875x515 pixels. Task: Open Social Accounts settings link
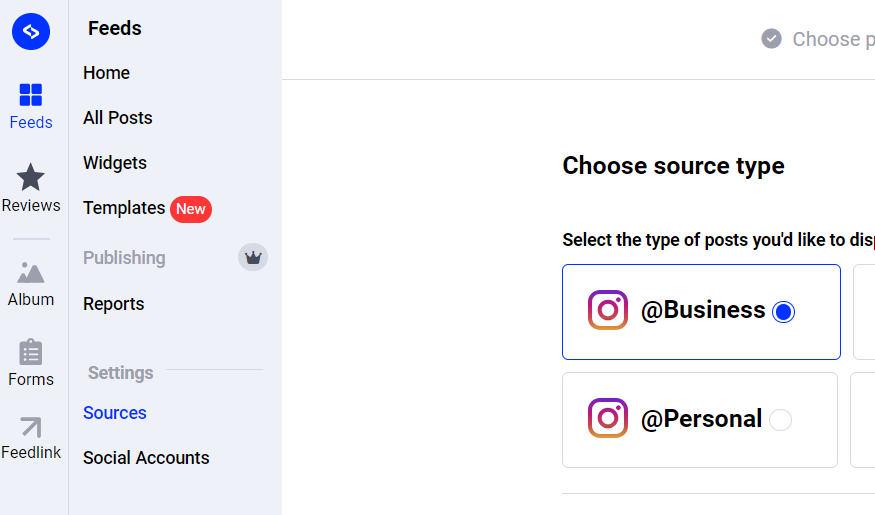tap(146, 458)
